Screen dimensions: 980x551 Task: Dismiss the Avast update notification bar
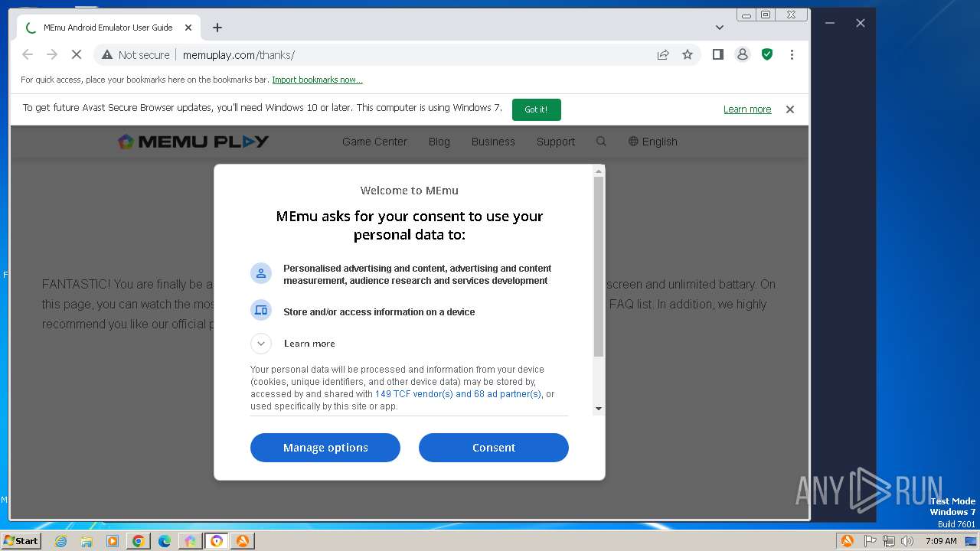tap(790, 109)
